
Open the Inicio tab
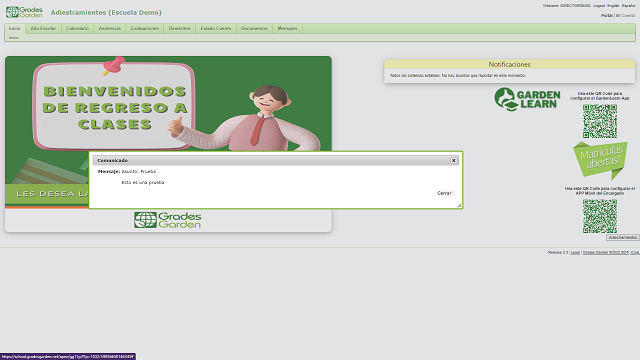[14, 28]
